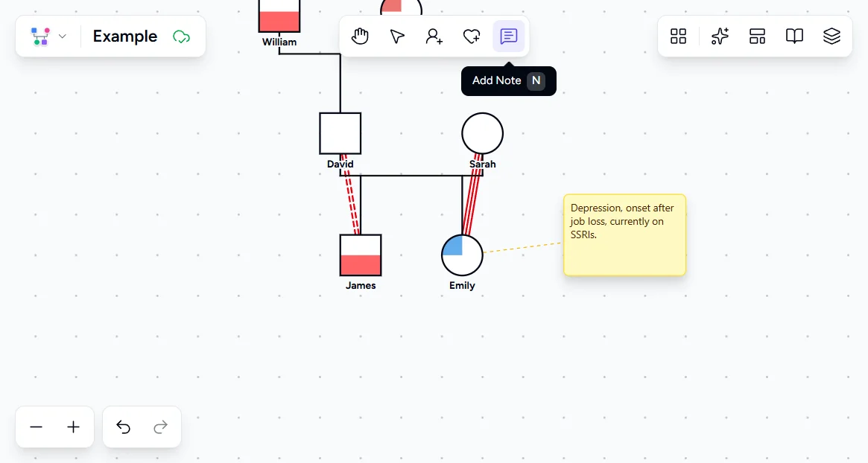Select the pointer selection tool
This screenshot has width=868, height=463.
[x=397, y=36]
